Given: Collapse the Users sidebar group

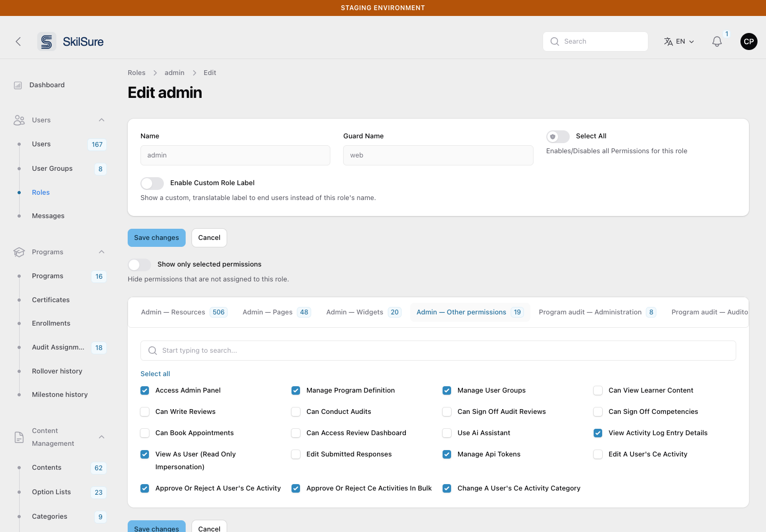Looking at the screenshot, I should (x=102, y=120).
